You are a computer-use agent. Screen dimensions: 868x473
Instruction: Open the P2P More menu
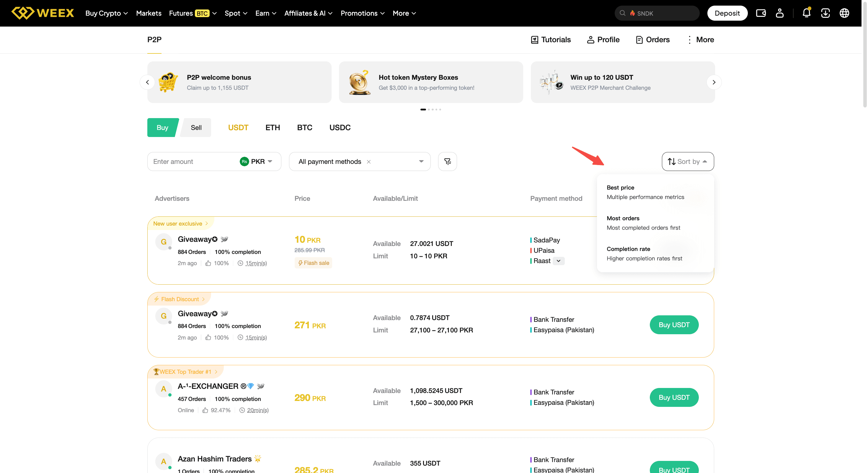point(700,40)
